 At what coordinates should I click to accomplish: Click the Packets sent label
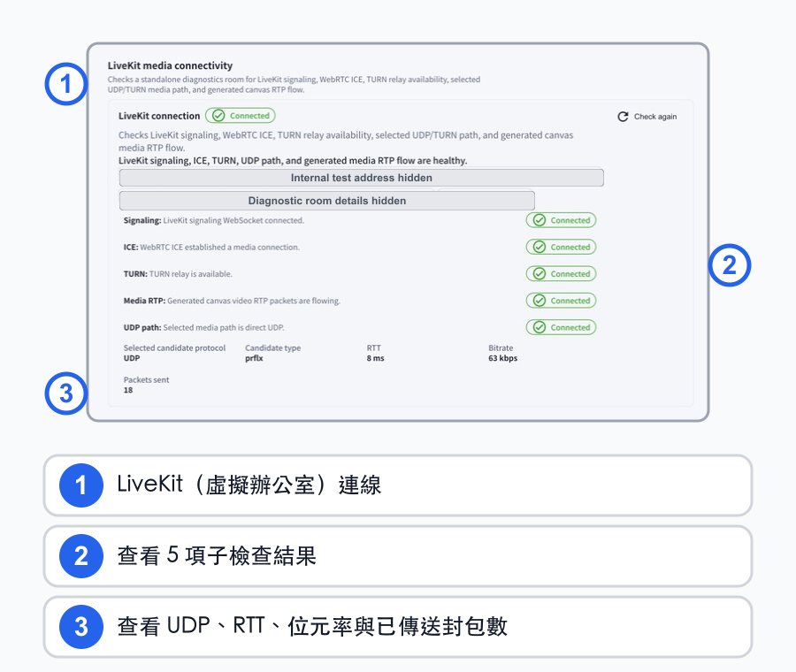(x=146, y=379)
